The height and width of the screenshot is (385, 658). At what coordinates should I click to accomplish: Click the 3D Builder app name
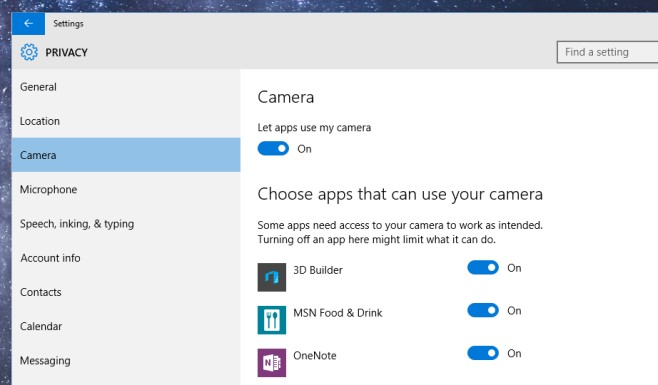coord(318,270)
